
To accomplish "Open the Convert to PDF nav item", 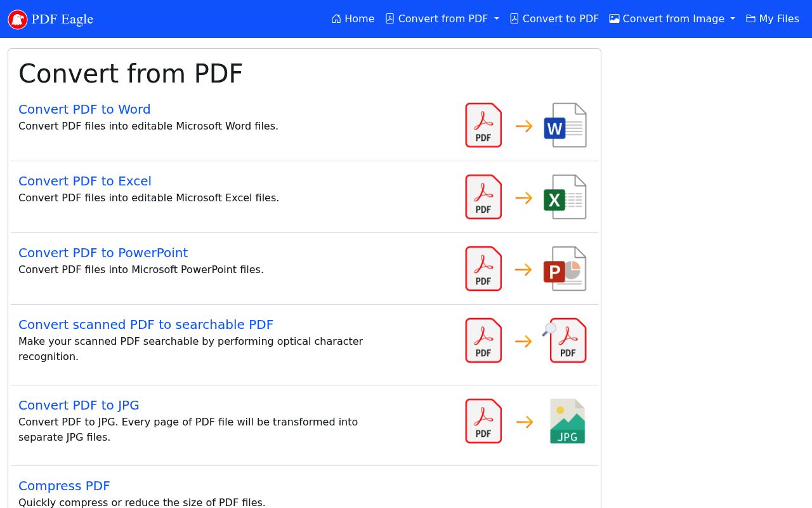I will point(554,19).
